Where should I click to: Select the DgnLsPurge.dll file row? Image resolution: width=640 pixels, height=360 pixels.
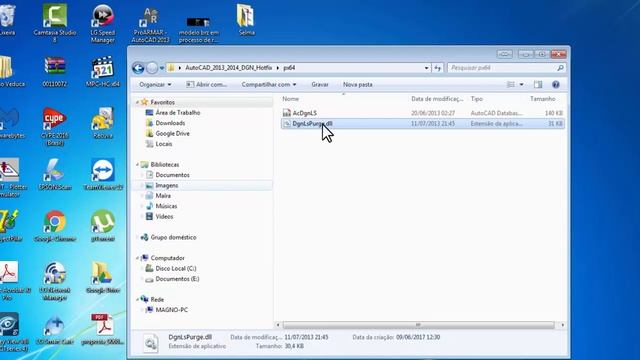click(423, 124)
